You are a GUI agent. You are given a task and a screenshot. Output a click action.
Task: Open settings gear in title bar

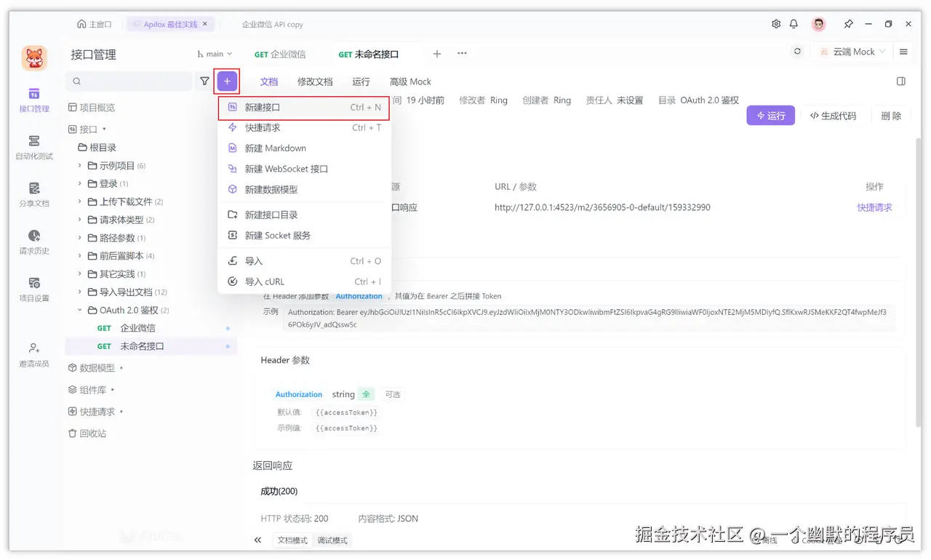pyautogui.click(x=776, y=24)
